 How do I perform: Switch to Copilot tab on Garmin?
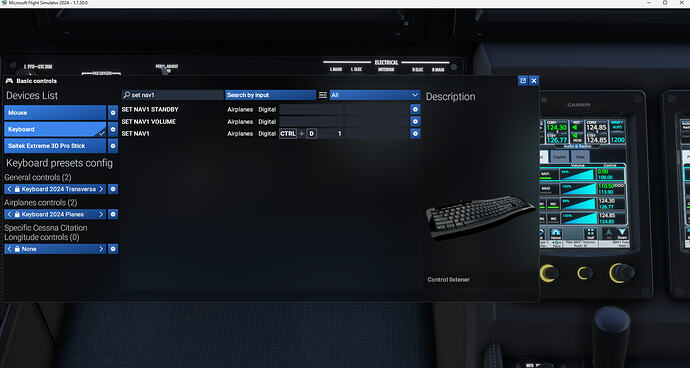pyautogui.click(x=559, y=157)
